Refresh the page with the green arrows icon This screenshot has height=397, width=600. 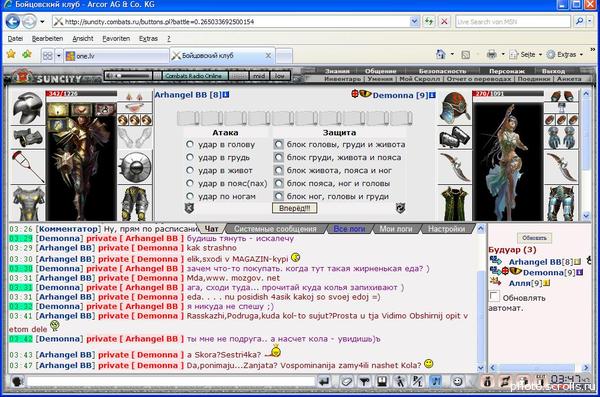[429, 21]
